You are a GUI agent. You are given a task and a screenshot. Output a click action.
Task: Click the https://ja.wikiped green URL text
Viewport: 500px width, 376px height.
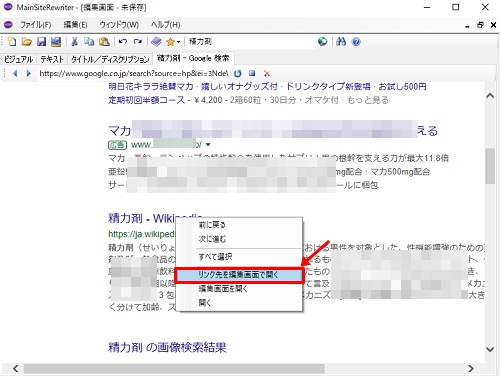click(141, 234)
